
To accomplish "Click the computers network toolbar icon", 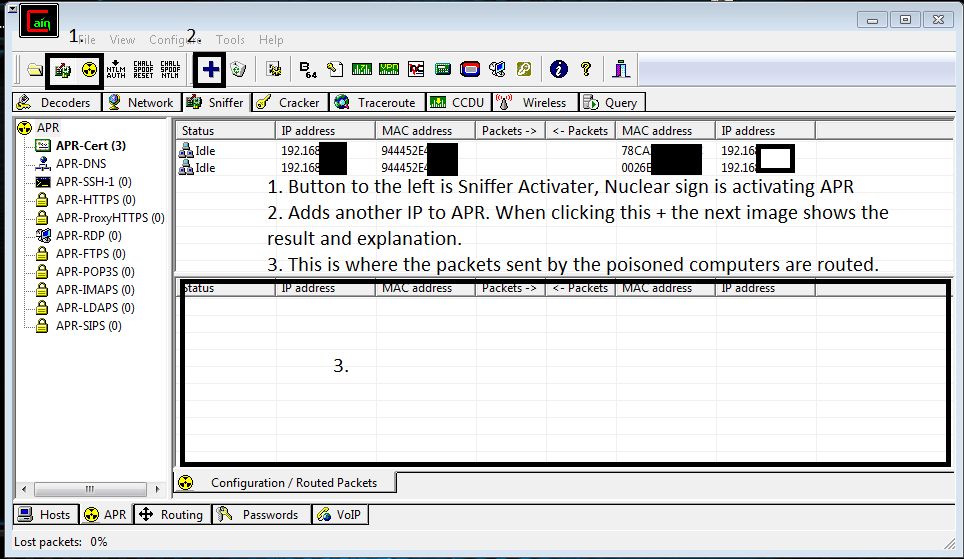I will (x=497, y=69).
